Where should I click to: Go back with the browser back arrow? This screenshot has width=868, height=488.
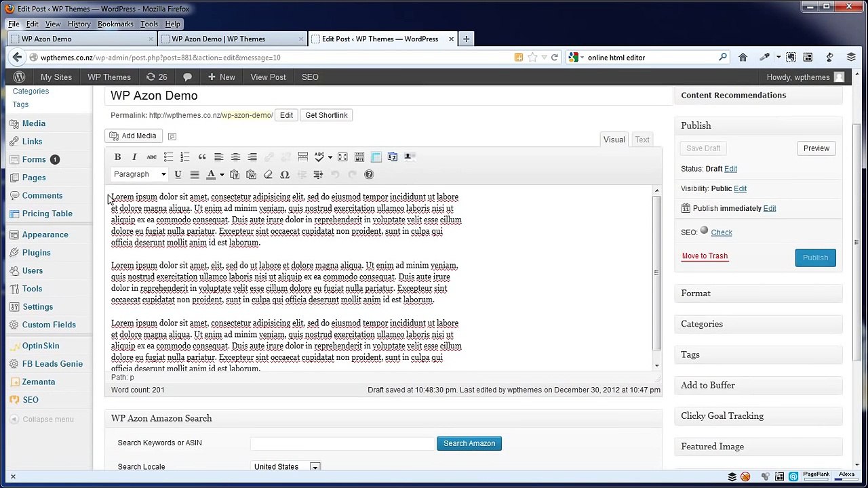click(x=16, y=58)
